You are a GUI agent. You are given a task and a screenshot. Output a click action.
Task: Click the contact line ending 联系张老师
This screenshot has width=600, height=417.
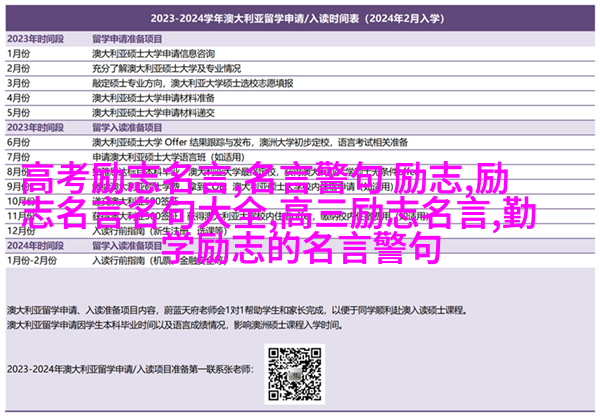pyautogui.click(x=130, y=369)
